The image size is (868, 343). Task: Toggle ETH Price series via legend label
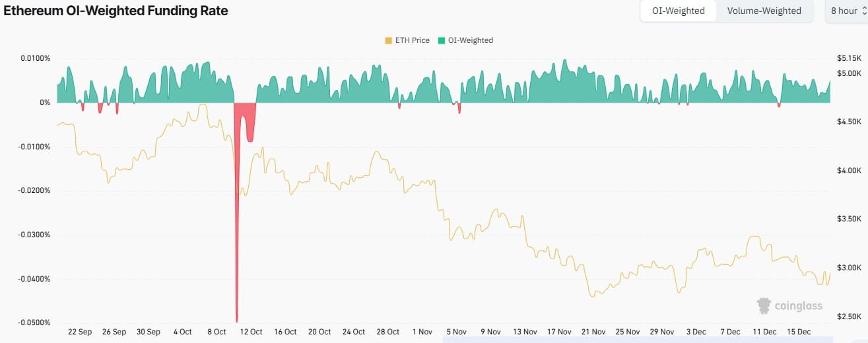(412, 40)
